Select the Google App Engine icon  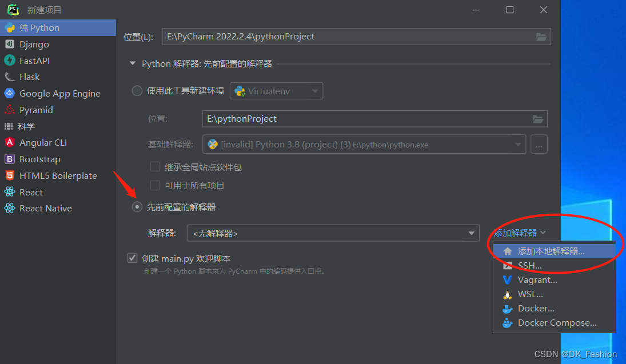[10, 93]
